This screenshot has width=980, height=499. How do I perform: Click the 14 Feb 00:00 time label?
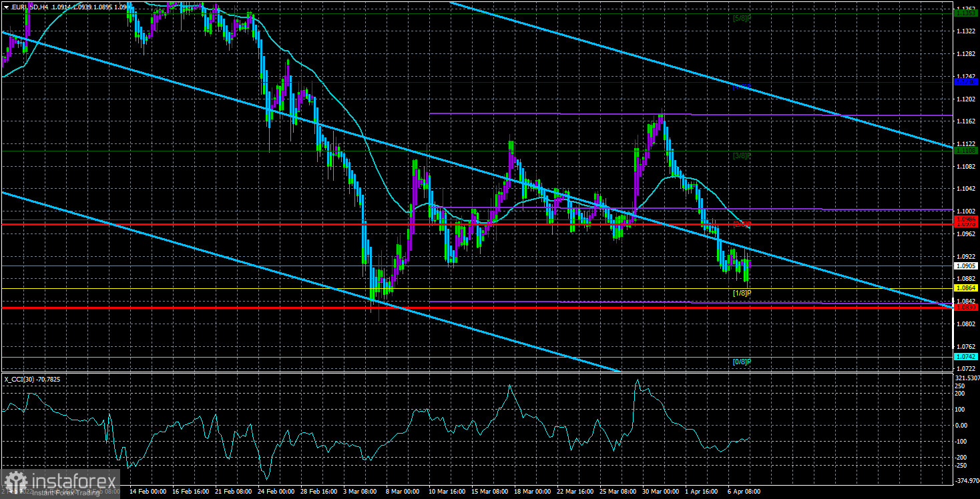tap(148, 492)
